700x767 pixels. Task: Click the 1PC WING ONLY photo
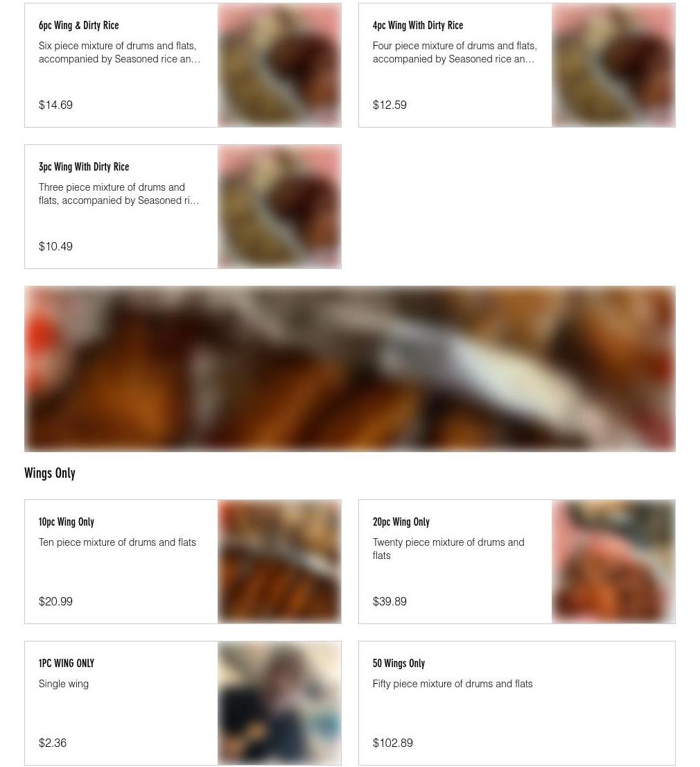pyautogui.click(x=279, y=703)
